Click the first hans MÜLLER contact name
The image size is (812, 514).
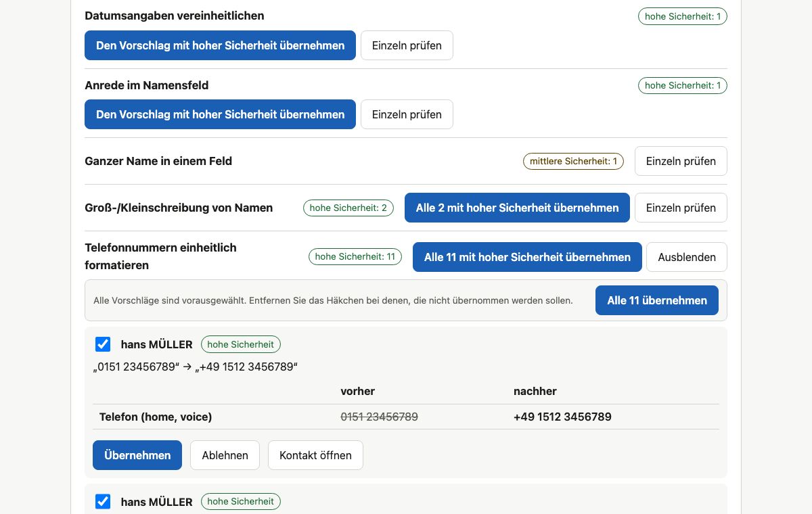[157, 344]
